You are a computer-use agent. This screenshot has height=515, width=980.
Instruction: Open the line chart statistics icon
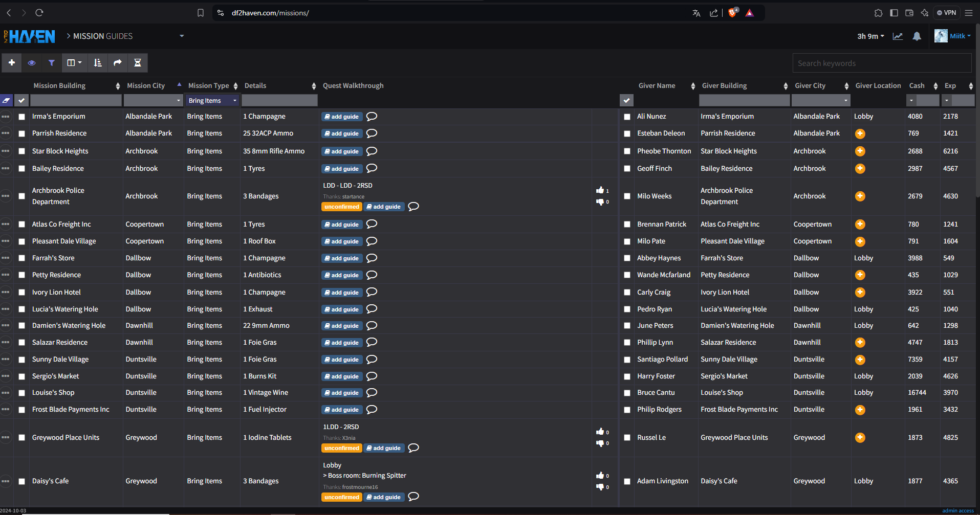pyautogui.click(x=898, y=36)
